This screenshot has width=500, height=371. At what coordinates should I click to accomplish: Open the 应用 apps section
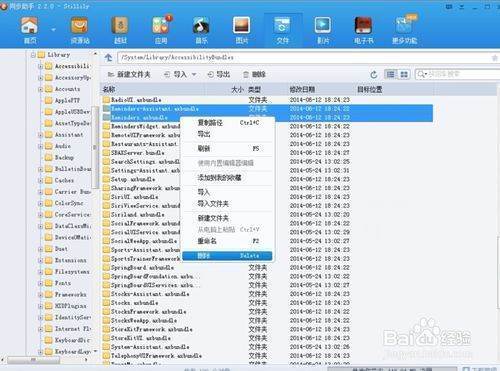click(161, 31)
